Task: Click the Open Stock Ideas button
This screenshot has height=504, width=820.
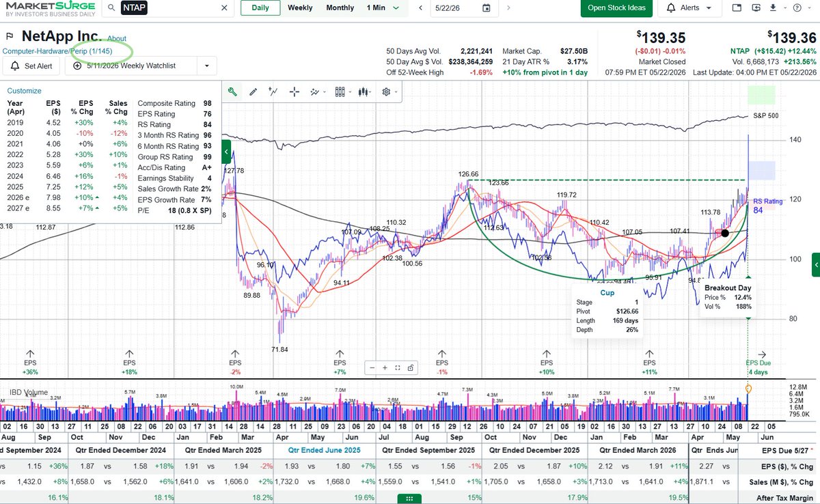Action: click(616, 8)
